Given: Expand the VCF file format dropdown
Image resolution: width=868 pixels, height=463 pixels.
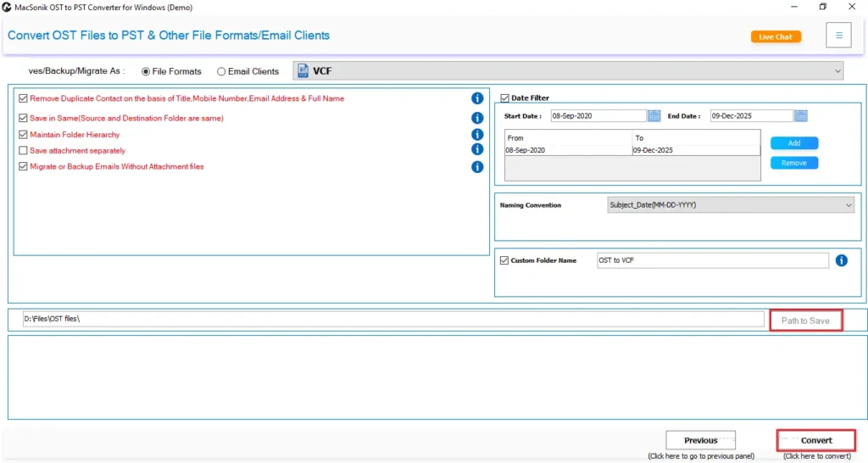Looking at the screenshot, I should coord(569,71).
